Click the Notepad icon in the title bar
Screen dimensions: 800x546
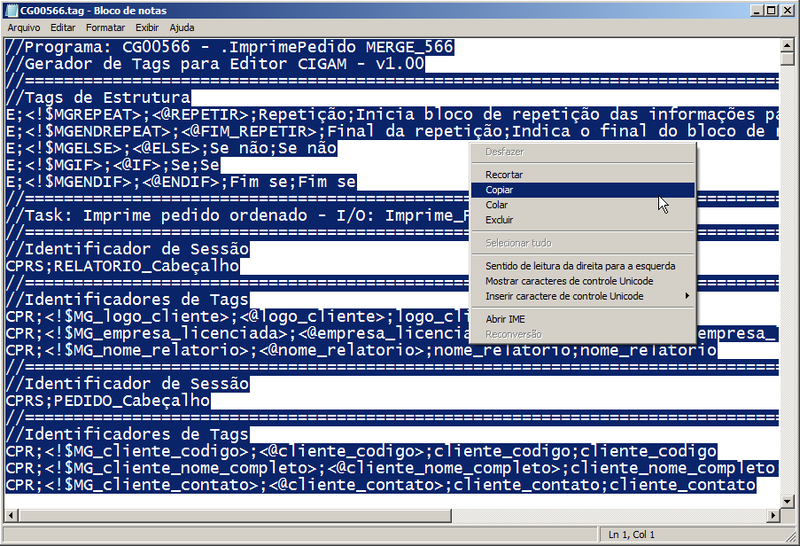coord(11,10)
